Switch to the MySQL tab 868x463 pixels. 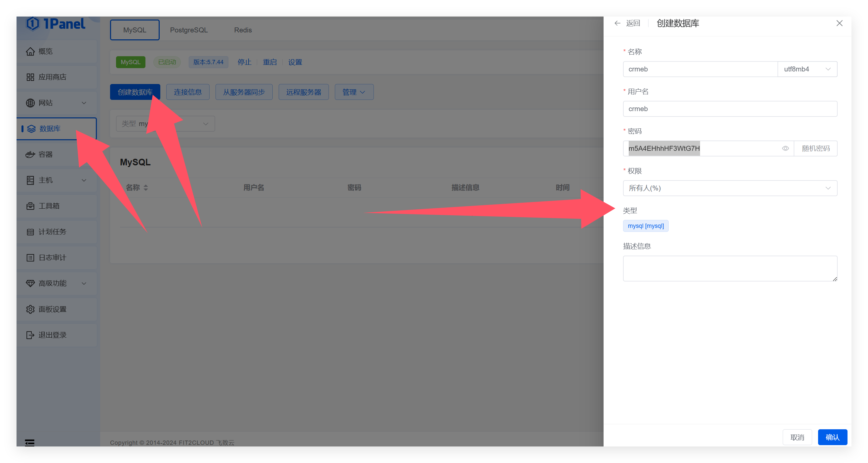click(x=135, y=30)
